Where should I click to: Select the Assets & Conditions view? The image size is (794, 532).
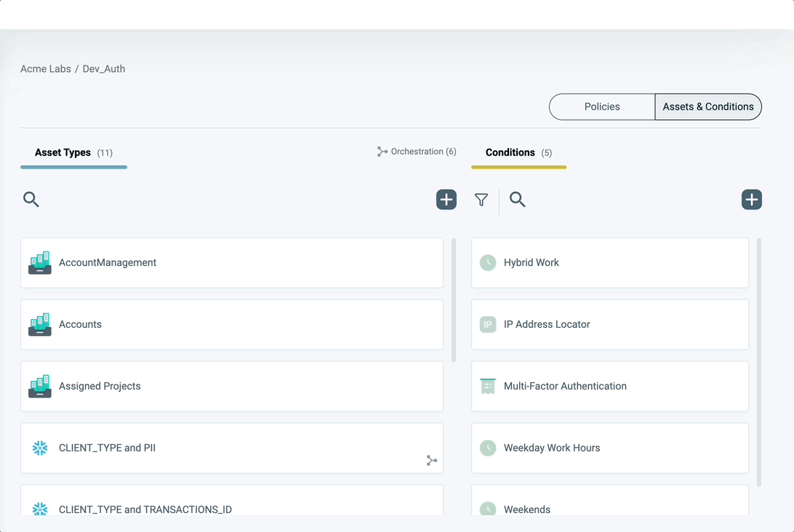coord(708,107)
